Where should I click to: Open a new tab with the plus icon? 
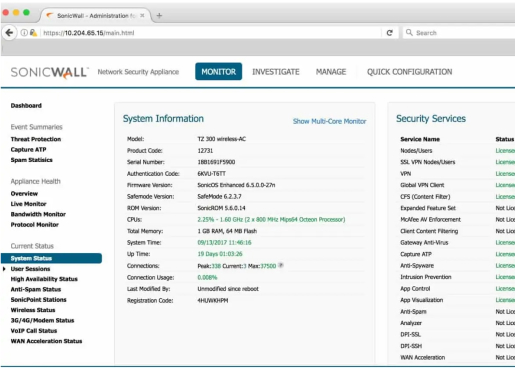[159, 15]
